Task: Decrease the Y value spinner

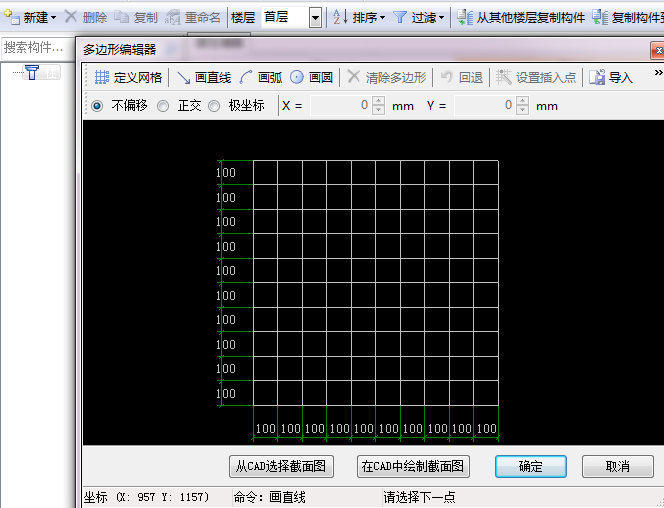Action: pyautogui.click(x=523, y=110)
